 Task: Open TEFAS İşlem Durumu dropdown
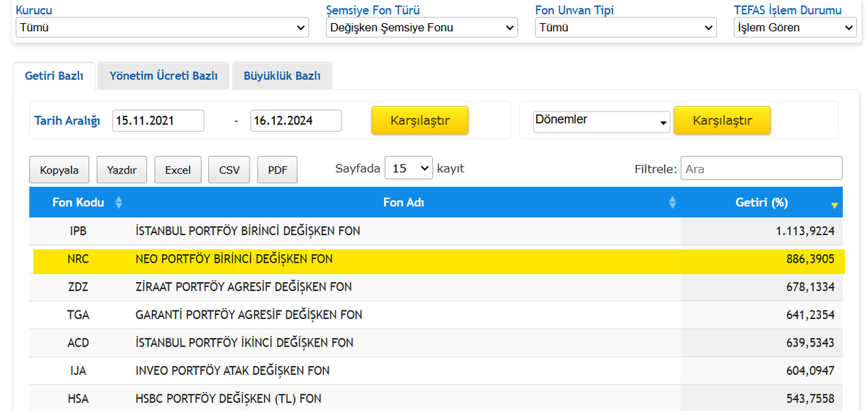click(795, 27)
